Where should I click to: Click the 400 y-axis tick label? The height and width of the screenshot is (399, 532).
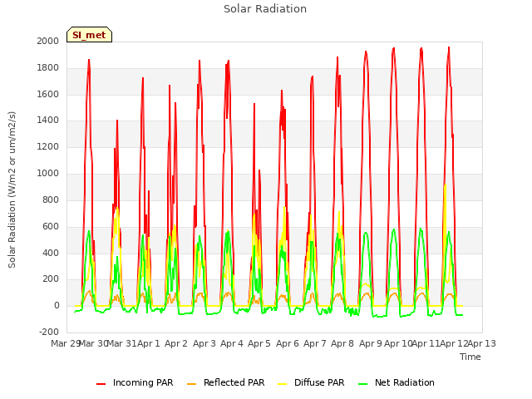click(51, 253)
